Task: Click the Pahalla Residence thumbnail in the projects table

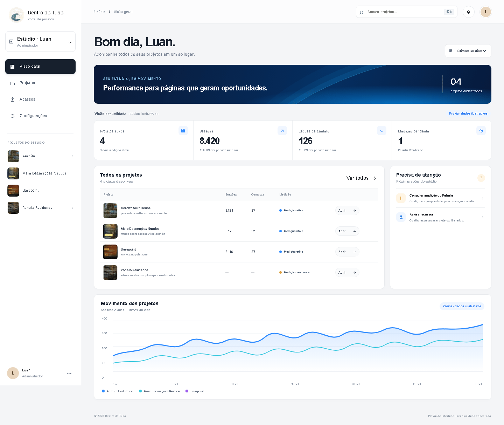Action: 110,273
